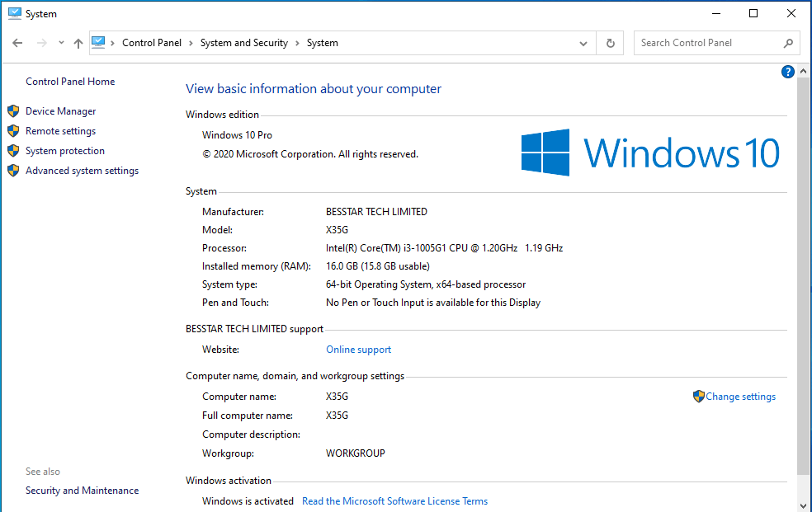Expand chevron after Control Panel breadcrumb
The height and width of the screenshot is (512, 812).
coord(191,43)
